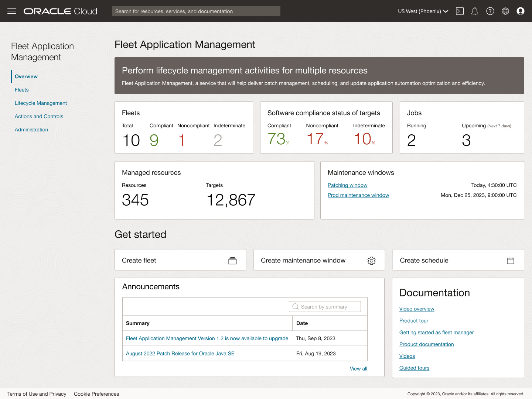
Task: Open Cookie Preferences in the footer
Action: click(96, 394)
